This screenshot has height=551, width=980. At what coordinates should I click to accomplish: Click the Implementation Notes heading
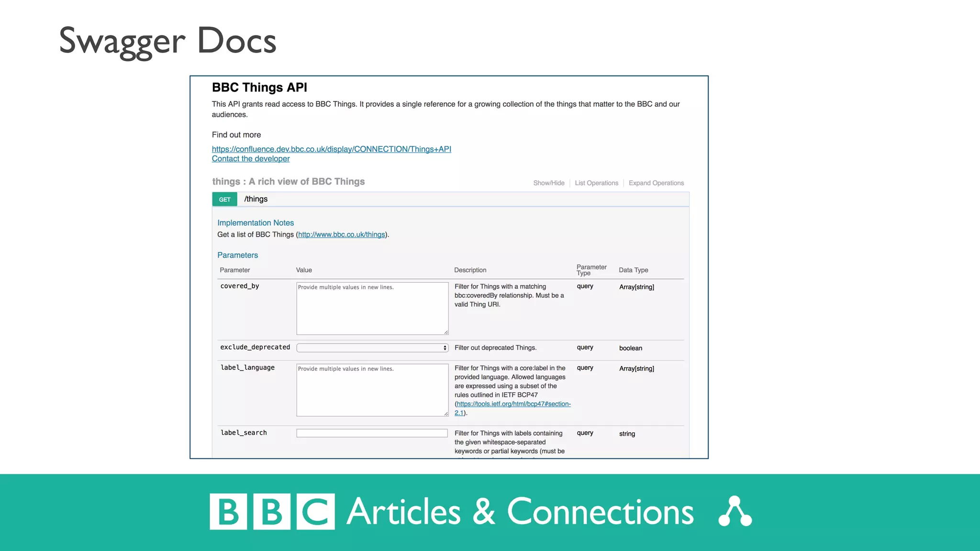(256, 223)
